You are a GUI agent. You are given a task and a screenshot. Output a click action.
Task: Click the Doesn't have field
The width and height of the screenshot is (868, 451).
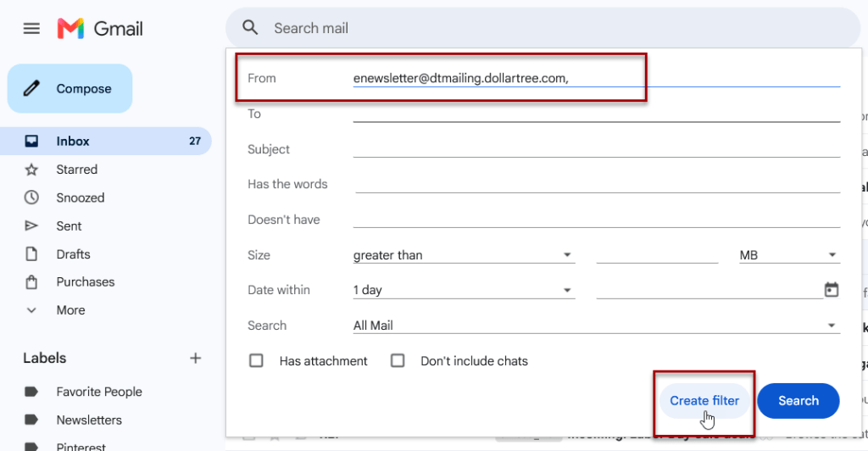[596, 220]
